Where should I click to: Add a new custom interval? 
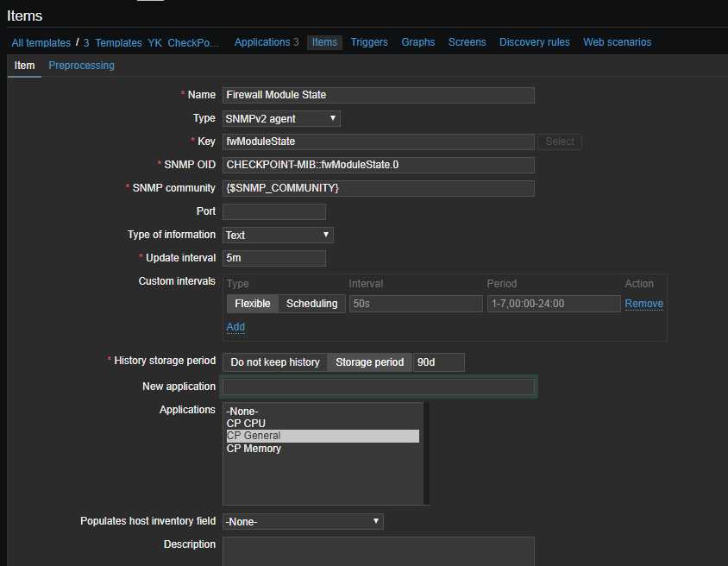tap(235, 327)
